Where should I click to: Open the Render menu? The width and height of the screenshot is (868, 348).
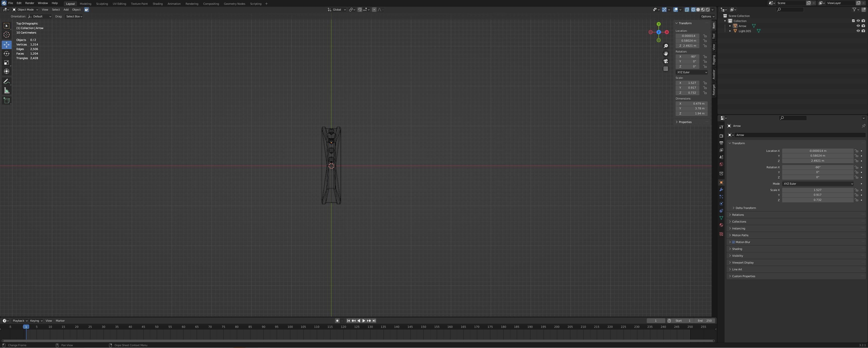[30, 3]
